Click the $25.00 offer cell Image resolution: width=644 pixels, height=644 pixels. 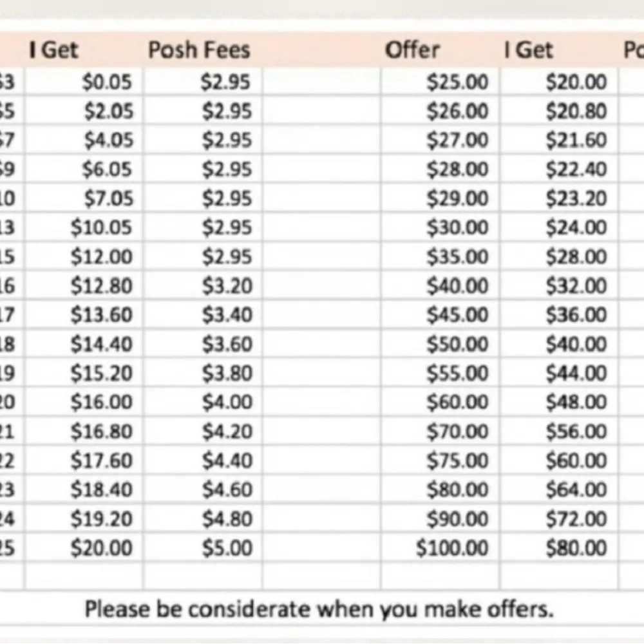(x=457, y=82)
